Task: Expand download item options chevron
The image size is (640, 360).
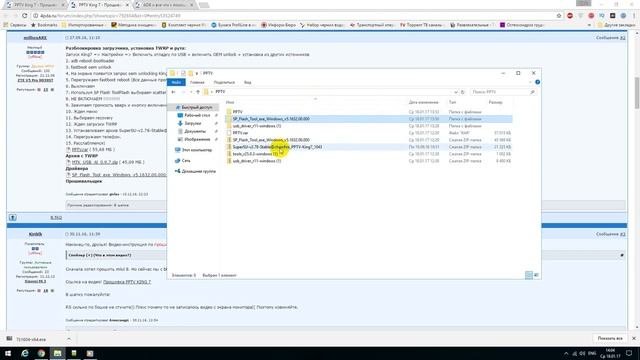Action: coord(69,339)
